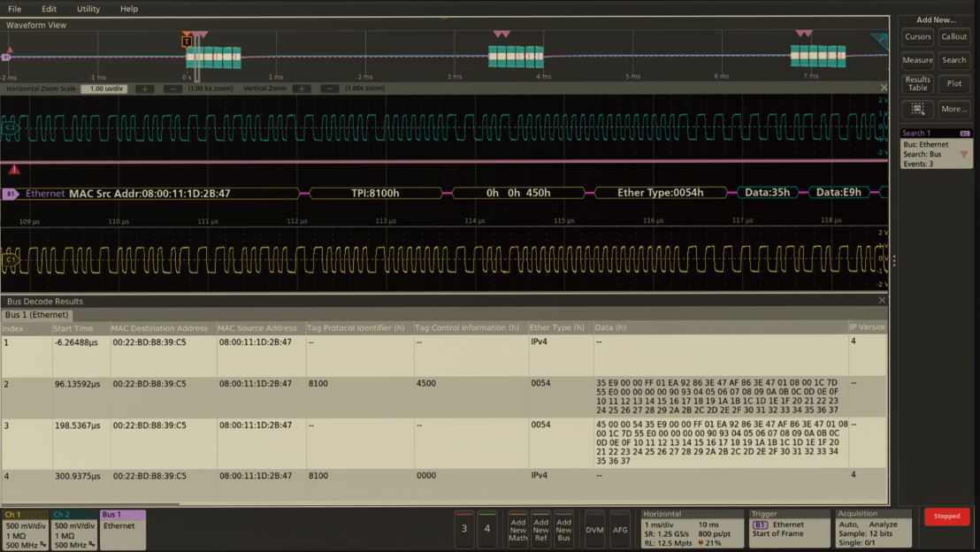Select the B1 Ethernet bus handle
The height and width of the screenshot is (552, 980).
11,193
